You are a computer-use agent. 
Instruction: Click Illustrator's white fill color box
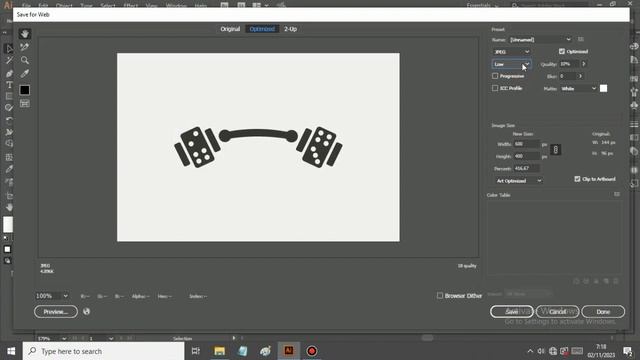tap(8, 224)
